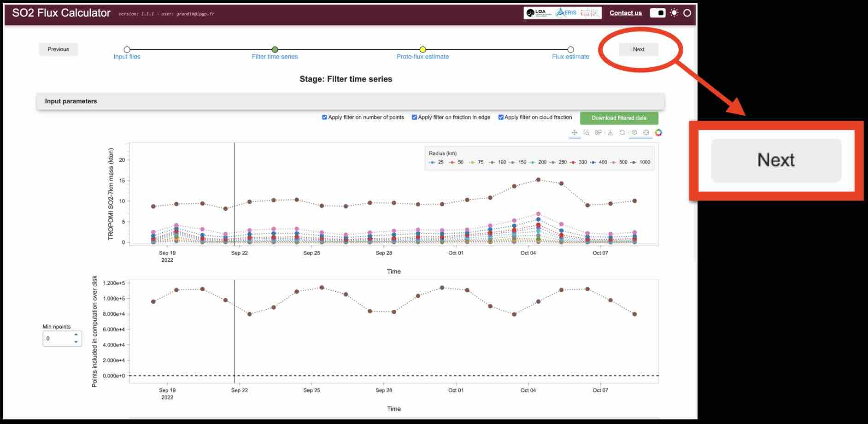Disable Apply filter on cloud fraction

pos(501,118)
